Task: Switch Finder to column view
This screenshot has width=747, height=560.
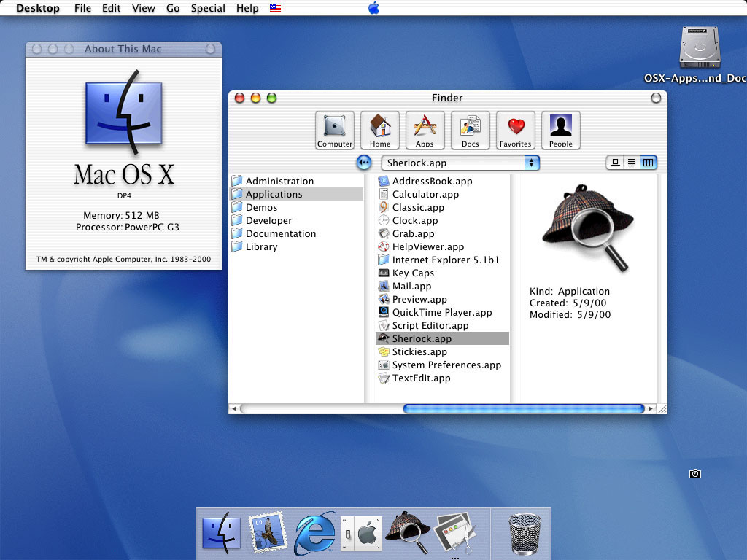Action: (x=648, y=163)
